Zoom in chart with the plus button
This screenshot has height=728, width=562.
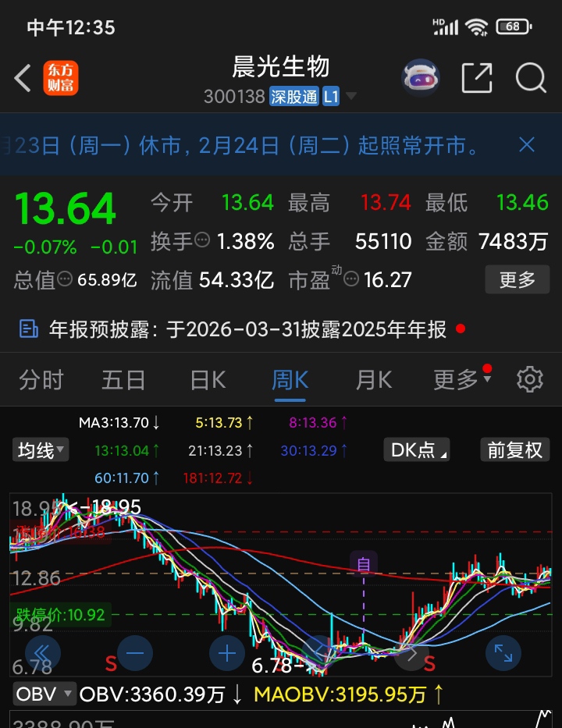click(x=227, y=653)
